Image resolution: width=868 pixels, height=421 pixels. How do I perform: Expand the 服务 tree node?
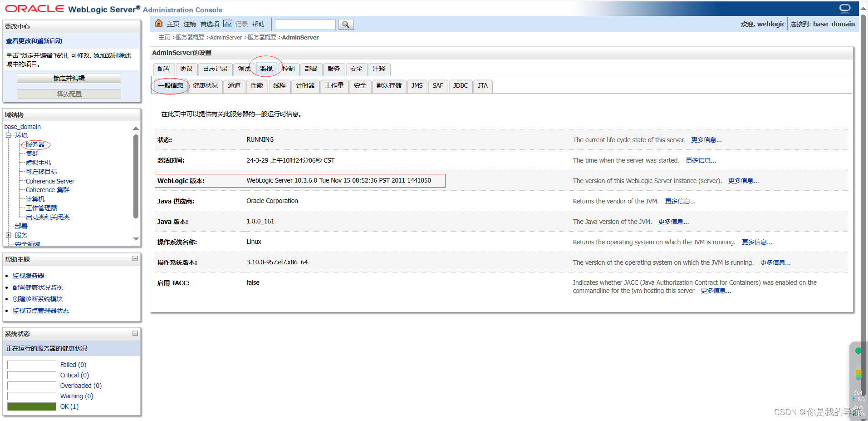pyautogui.click(x=8, y=235)
